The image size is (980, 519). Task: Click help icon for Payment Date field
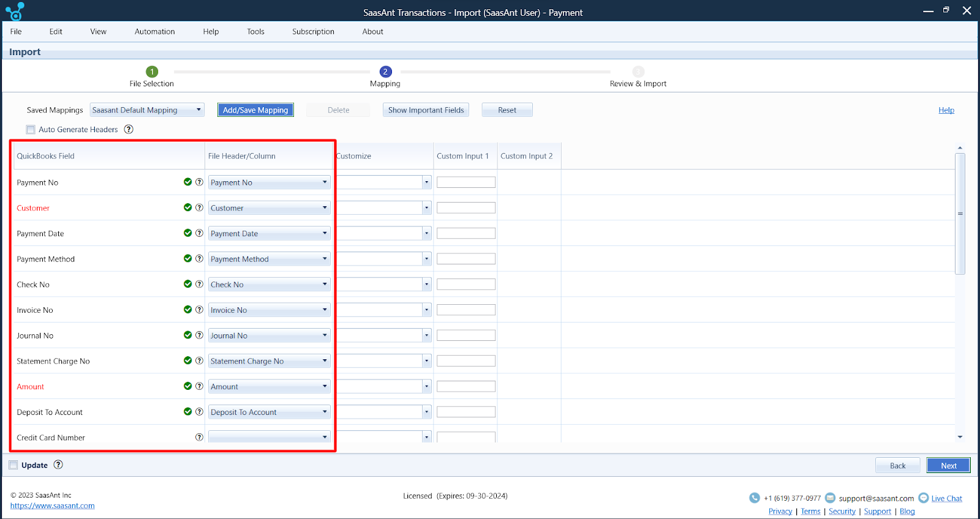199,233
